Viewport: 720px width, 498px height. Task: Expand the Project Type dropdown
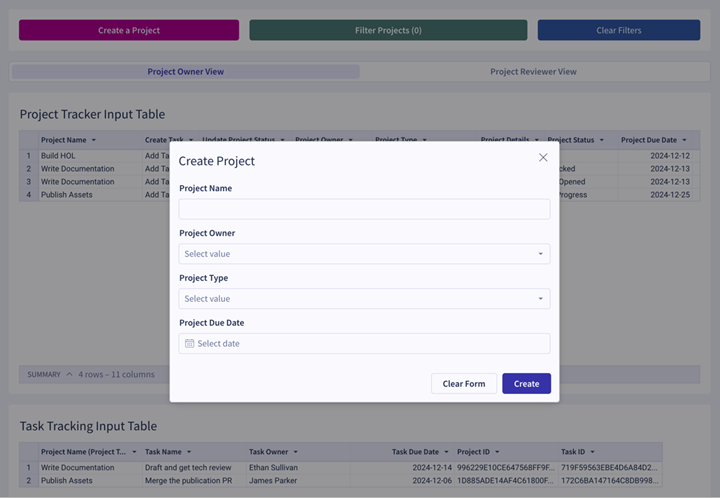click(x=364, y=299)
